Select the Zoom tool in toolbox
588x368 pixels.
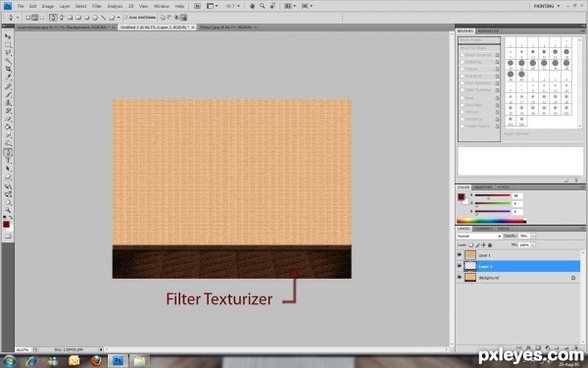[8, 210]
